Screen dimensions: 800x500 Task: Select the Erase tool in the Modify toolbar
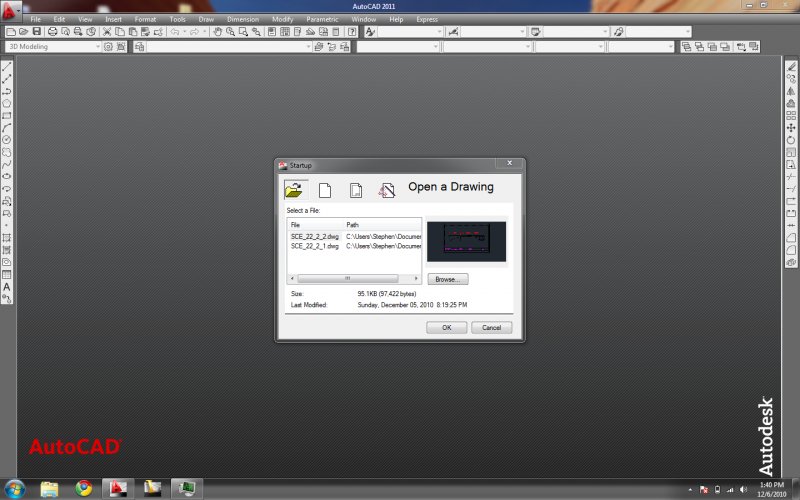[791, 66]
